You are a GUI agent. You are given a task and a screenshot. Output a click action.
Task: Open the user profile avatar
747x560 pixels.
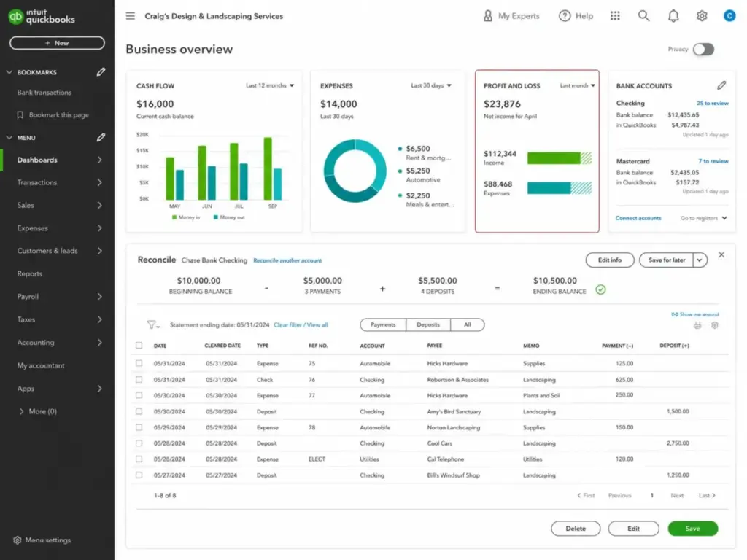[x=729, y=16]
